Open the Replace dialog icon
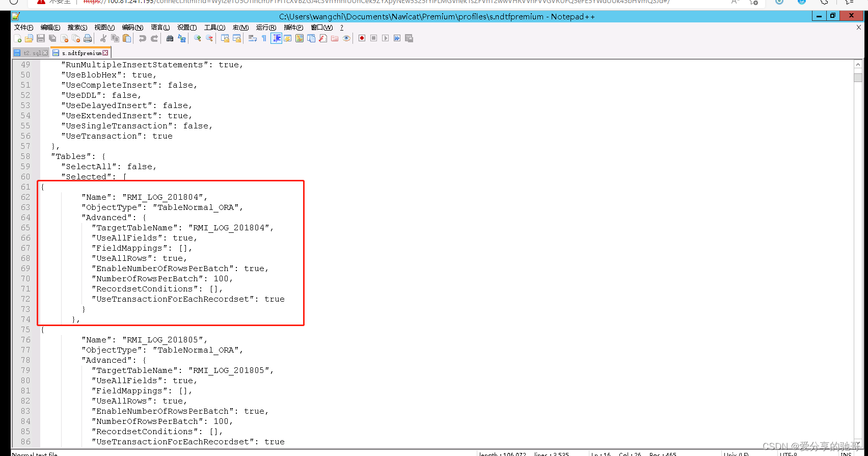 point(182,38)
